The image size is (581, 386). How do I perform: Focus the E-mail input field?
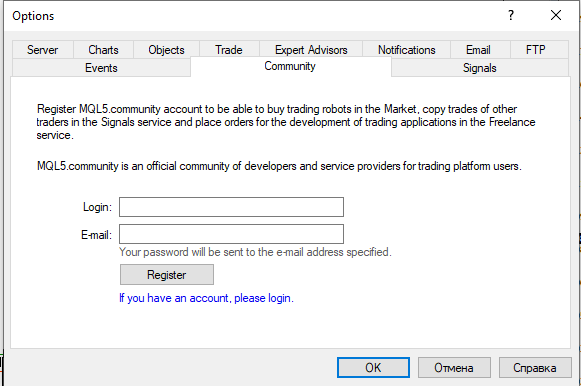(231, 234)
